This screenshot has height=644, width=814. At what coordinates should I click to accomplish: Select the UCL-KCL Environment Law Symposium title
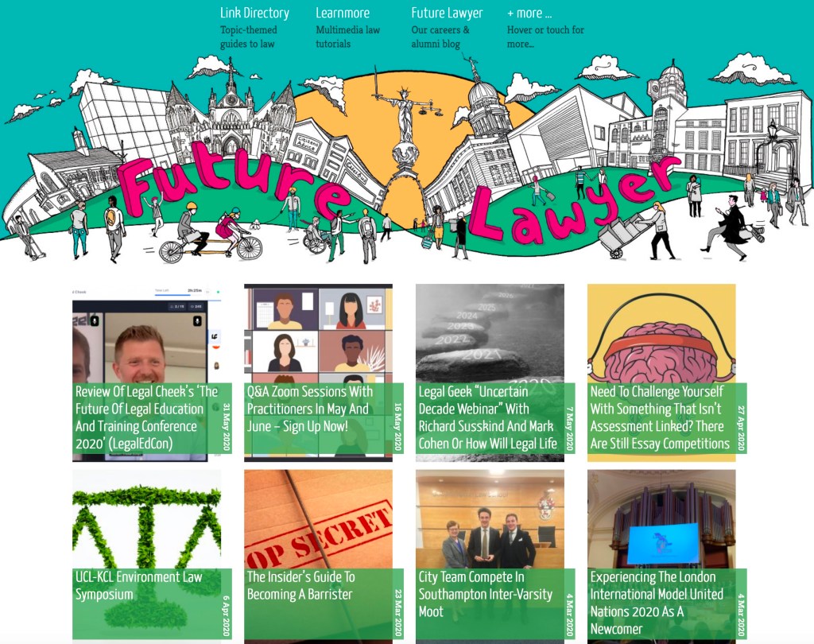tap(138, 585)
